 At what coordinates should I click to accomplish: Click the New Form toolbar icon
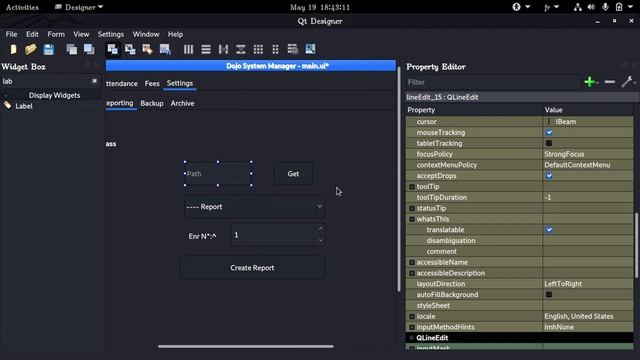tap(13, 49)
